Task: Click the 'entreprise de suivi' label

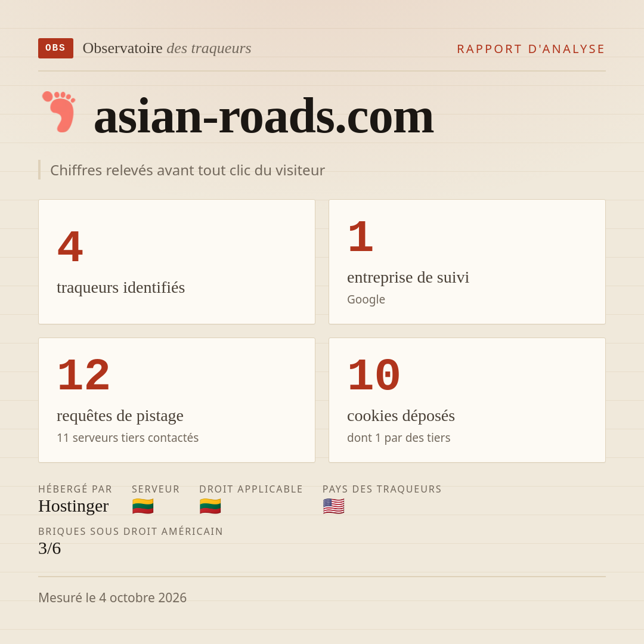Action: [408, 277]
